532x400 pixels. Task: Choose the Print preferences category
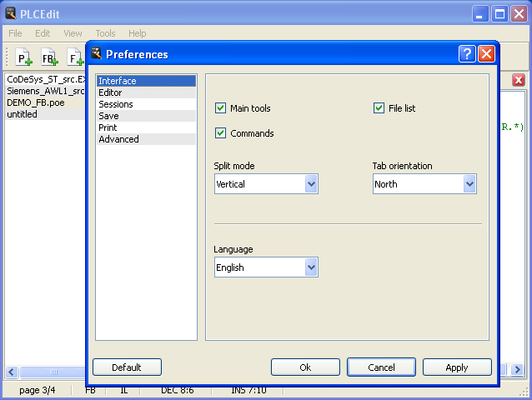coord(146,127)
